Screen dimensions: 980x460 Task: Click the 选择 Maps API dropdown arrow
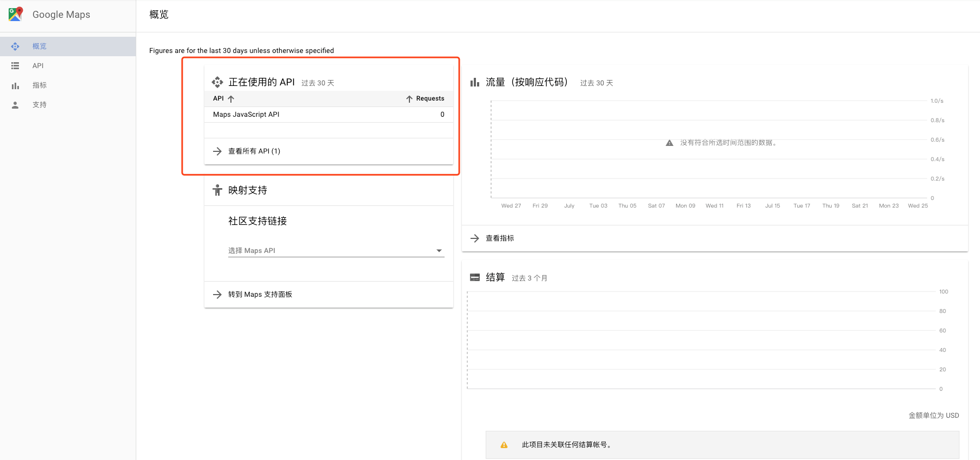(439, 251)
